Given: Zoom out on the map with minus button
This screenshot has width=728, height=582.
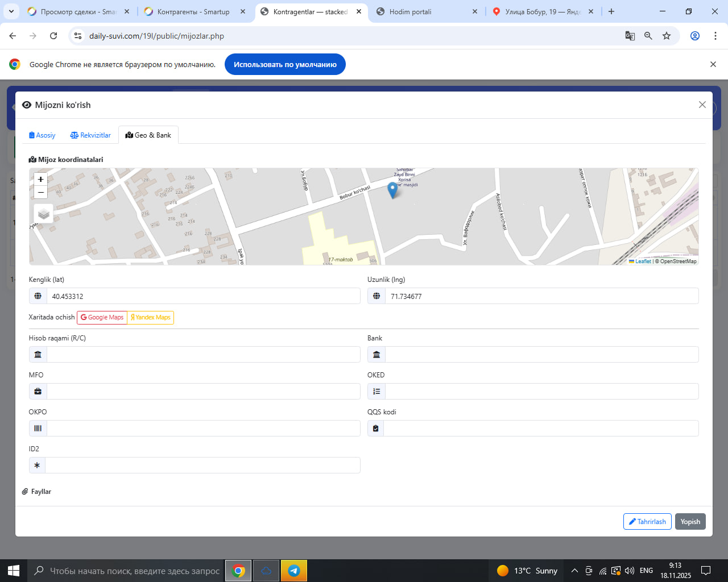Looking at the screenshot, I should click(x=40, y=193).
